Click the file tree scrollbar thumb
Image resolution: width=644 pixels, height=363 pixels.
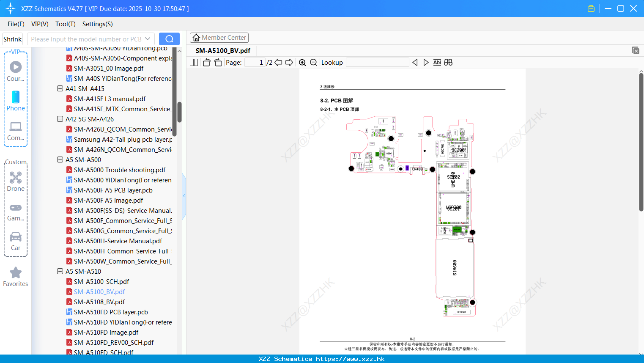point(179,112)
